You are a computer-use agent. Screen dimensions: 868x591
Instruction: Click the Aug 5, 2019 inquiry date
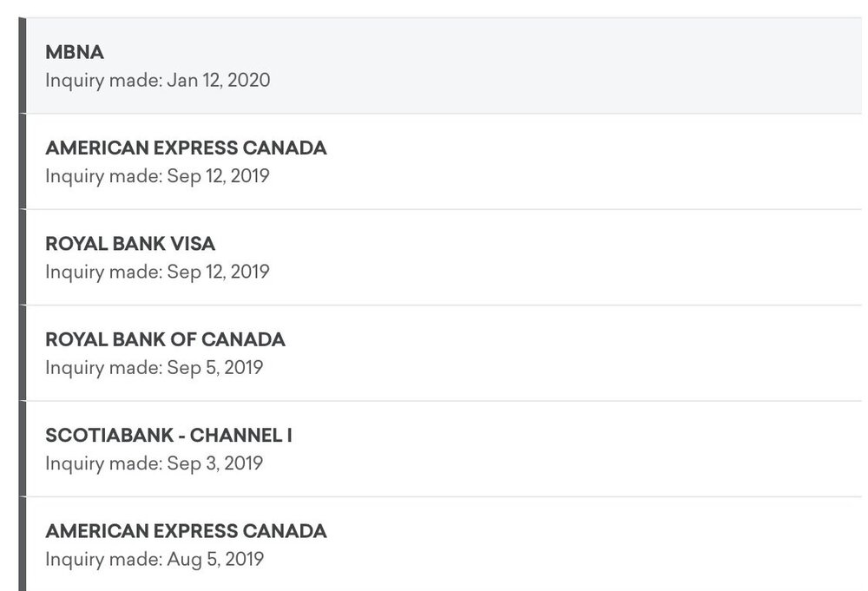point(155,559)
